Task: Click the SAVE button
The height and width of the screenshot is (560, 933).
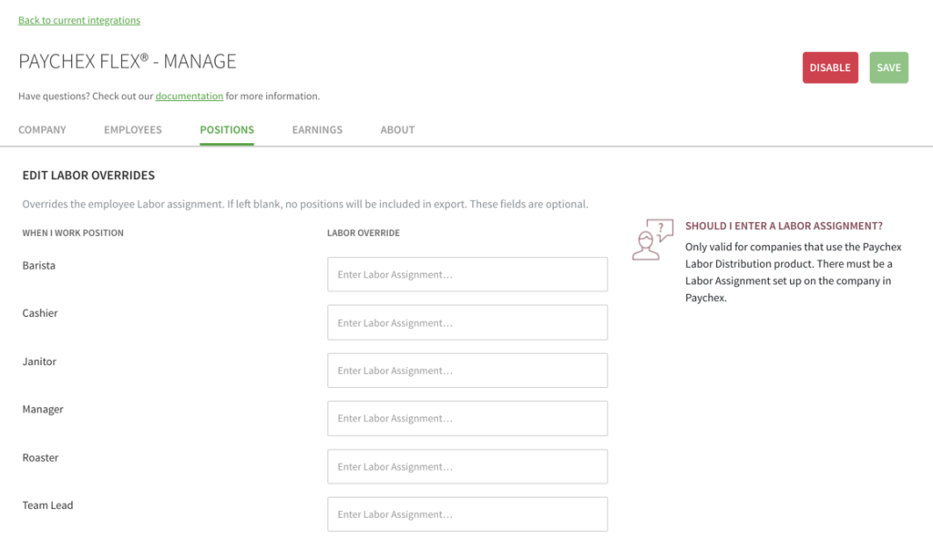Action: click(888, 66)
